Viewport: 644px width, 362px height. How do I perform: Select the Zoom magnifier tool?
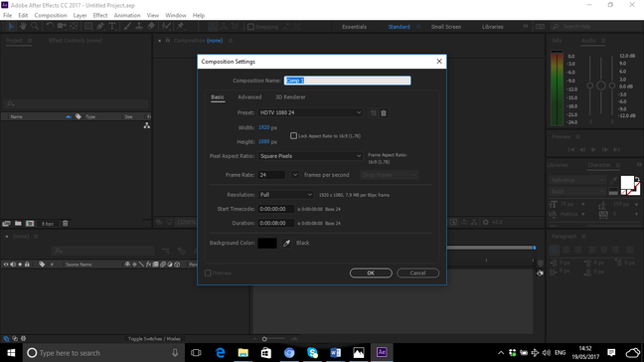click(35, 26)
